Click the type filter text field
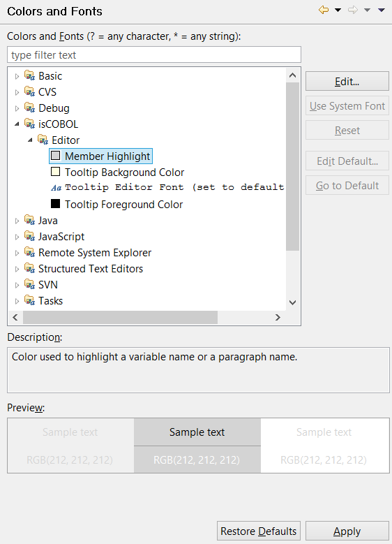Image resolution: width=392 pixels, height=544 pixels. [154, 54]
